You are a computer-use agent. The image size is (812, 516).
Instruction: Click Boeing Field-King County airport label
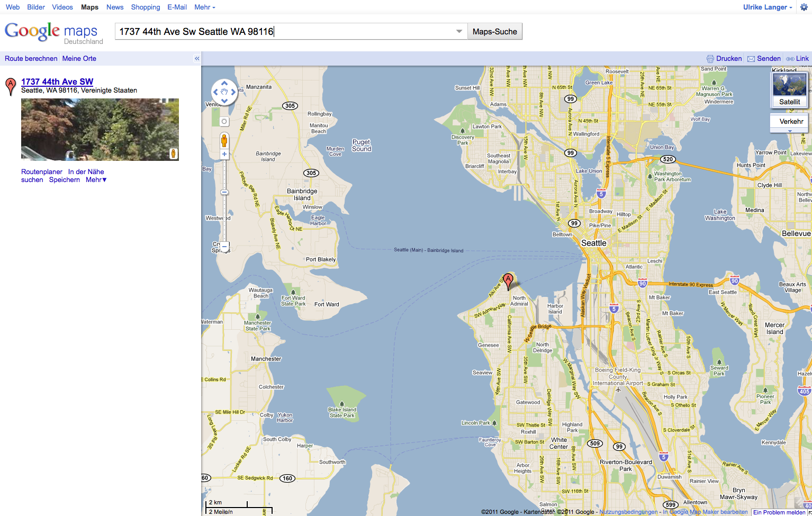(x=618, y=377)
